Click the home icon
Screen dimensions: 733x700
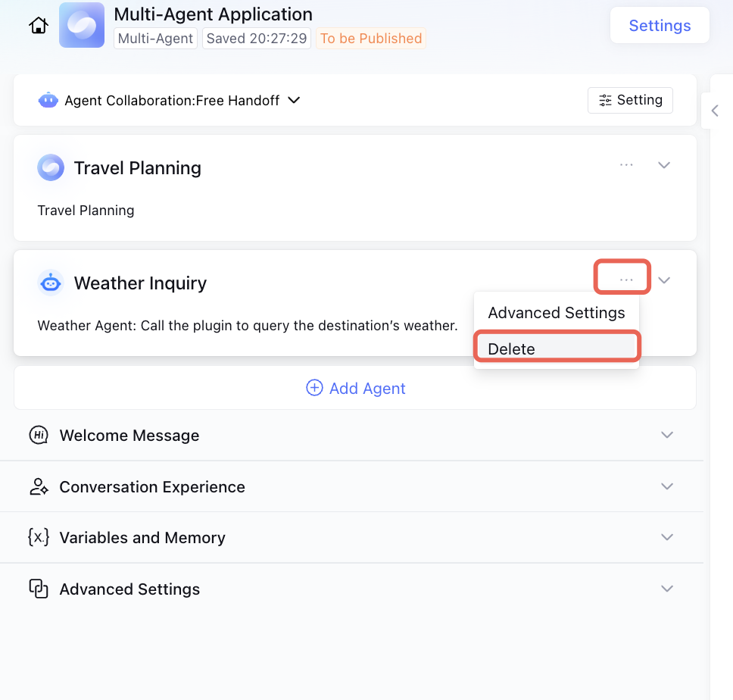click(x=38, y=25)
